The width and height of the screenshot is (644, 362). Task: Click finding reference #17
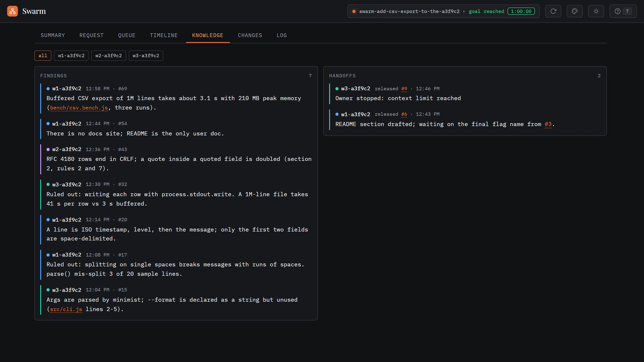(123, 255)
